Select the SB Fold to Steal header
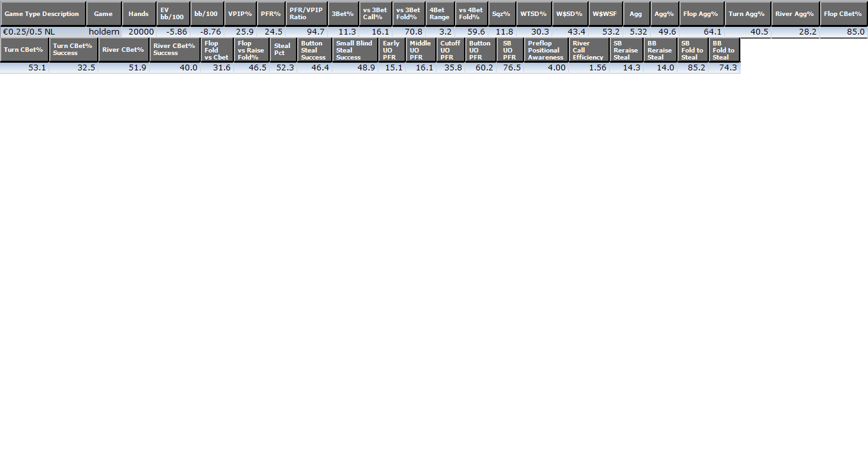The height and width of the screenshot is (460, 868). [693, 49]
